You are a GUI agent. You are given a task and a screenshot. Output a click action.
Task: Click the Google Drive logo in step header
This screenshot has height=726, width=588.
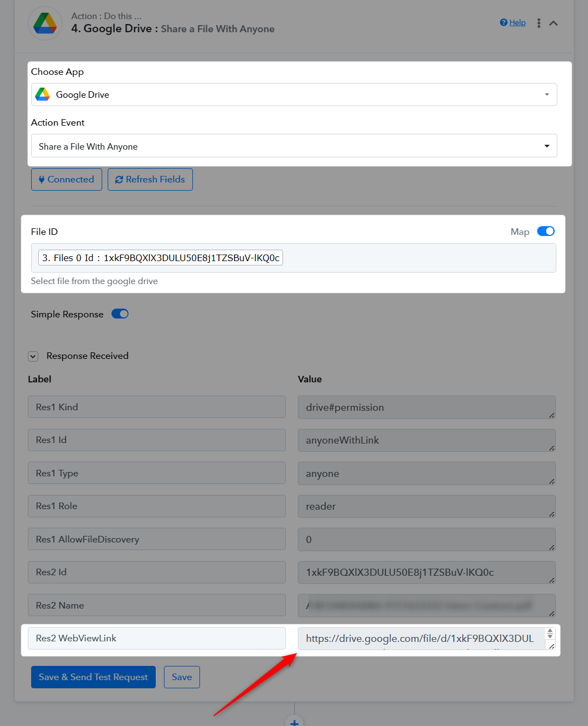[x=45, y=23]
